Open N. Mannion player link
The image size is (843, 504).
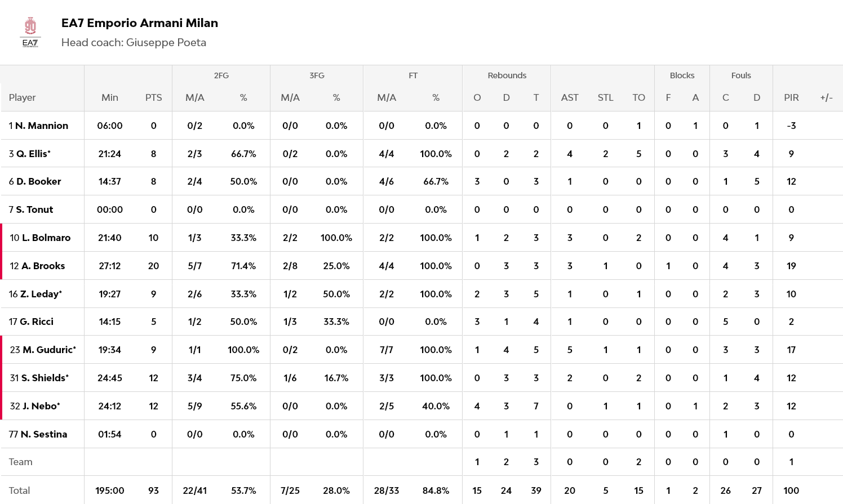coord(41,126)
